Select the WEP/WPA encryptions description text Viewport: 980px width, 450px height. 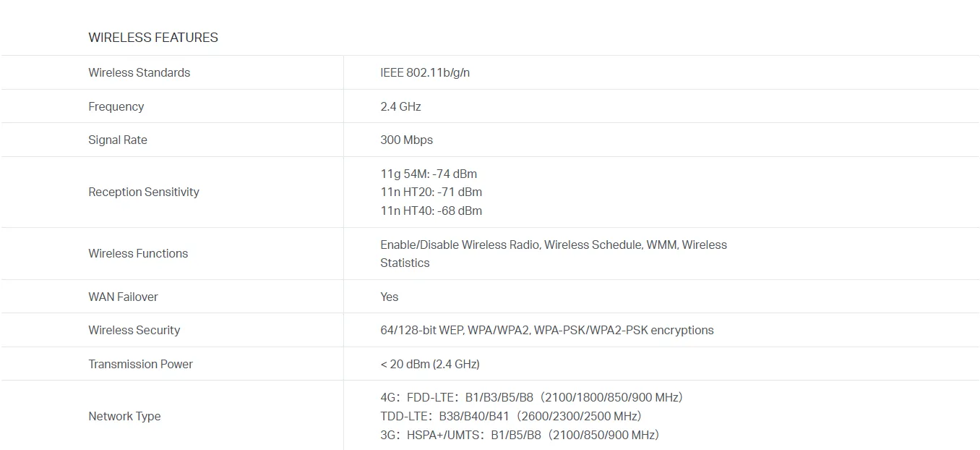click(x=547, y=330)
